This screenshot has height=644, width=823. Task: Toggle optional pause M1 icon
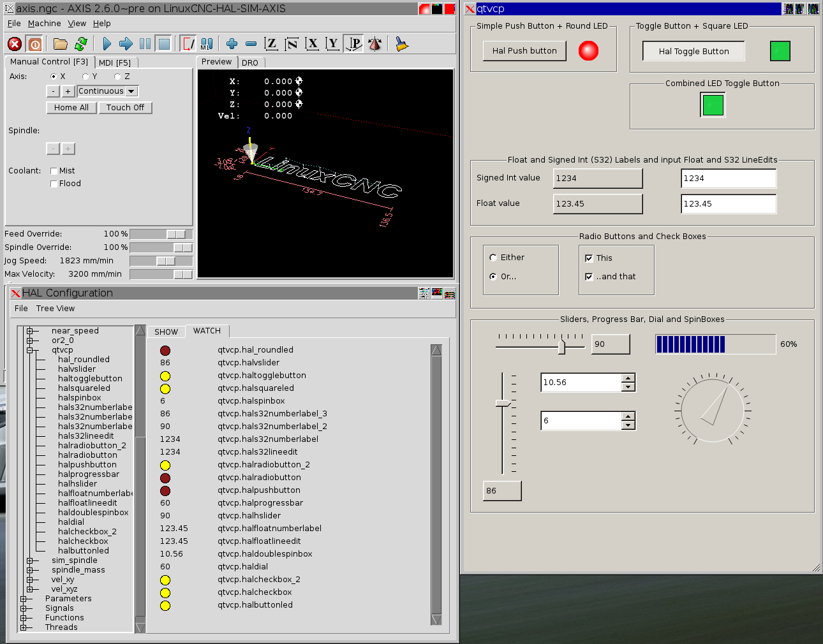tap(207, 44)
